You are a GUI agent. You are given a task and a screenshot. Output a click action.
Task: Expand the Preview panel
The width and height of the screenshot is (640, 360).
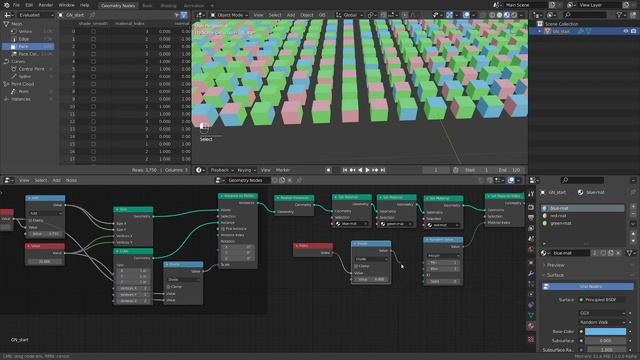pyautogui.click(x=555, y=265)
